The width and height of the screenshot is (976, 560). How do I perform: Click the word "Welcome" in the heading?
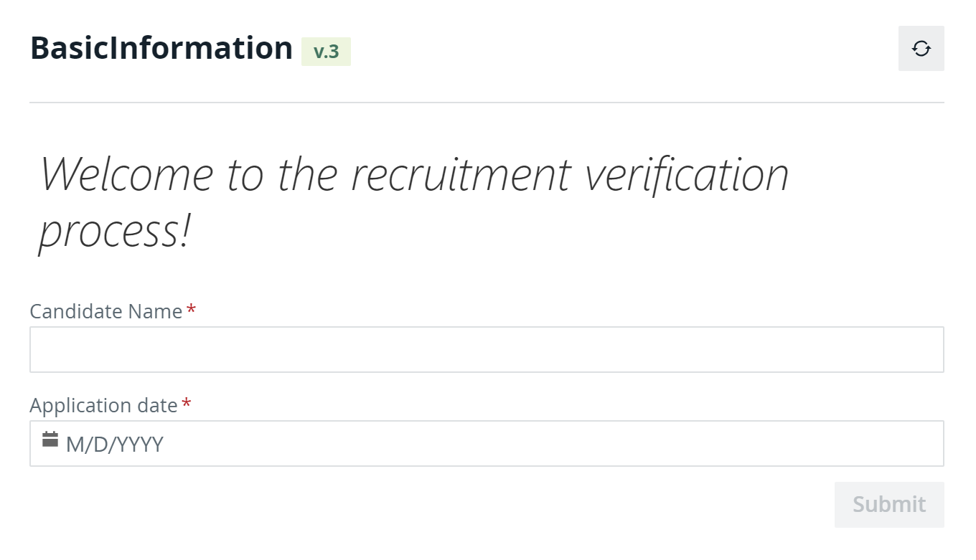point(126,174)
